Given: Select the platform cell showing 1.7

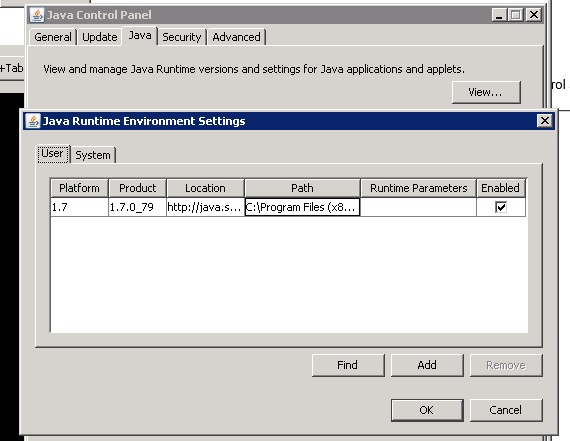Looking at the screenshot, I should [x=79, y=207].
